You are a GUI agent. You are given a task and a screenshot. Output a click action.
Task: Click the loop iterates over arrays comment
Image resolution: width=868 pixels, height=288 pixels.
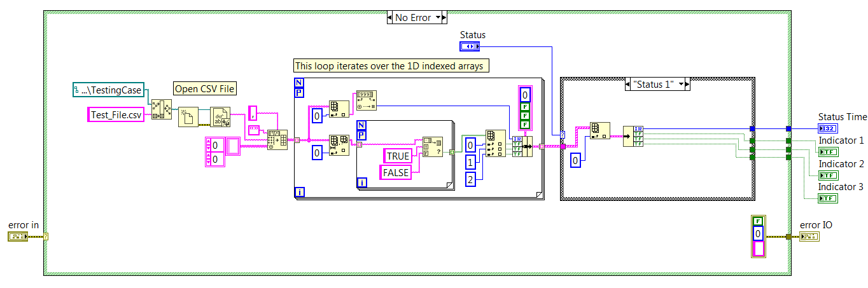pyautogui.click(x=392, y=65)
